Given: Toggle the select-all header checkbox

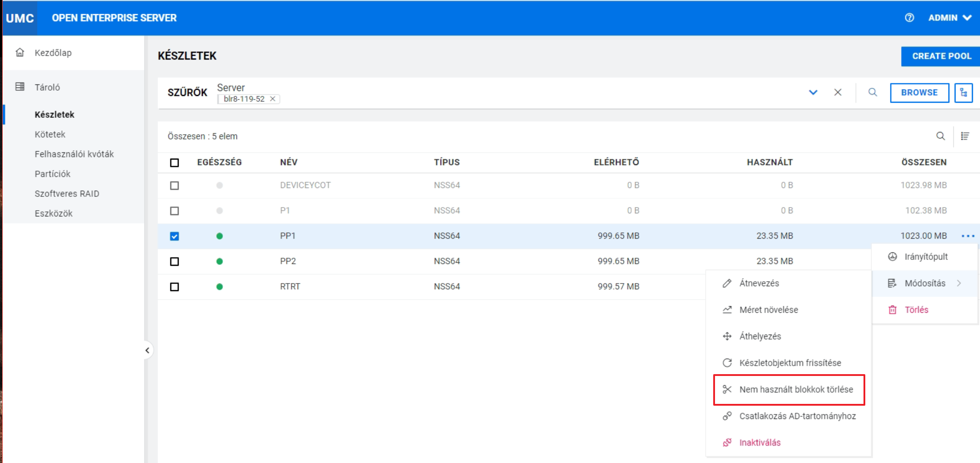Looking at the screenshot, I should pos(174,163).
